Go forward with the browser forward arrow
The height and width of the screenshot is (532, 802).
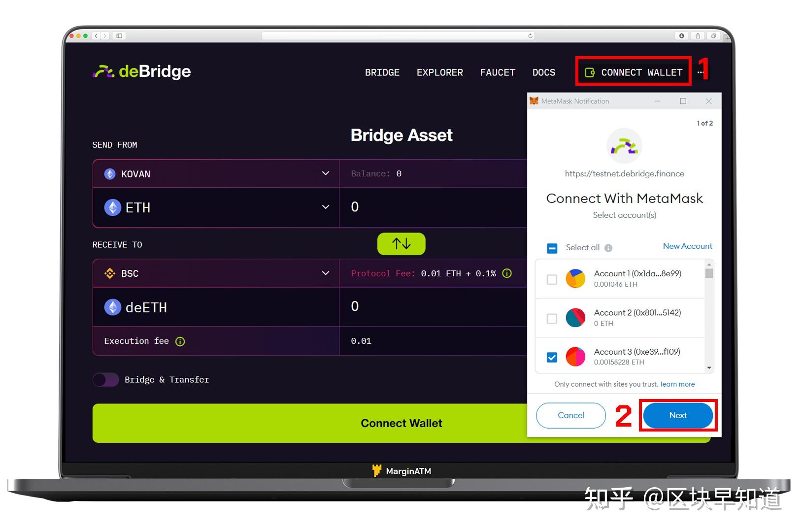tap(104, 36)
